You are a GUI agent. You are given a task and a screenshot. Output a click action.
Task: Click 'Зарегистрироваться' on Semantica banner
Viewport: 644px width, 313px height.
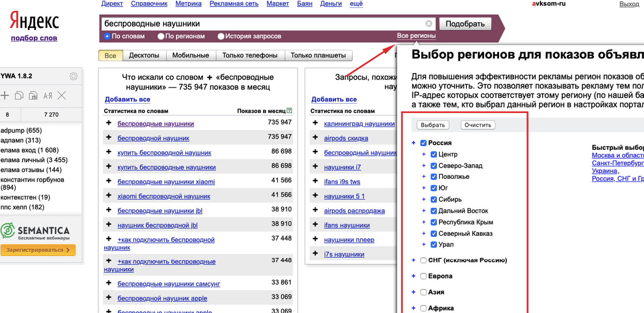tap(38, 250)
